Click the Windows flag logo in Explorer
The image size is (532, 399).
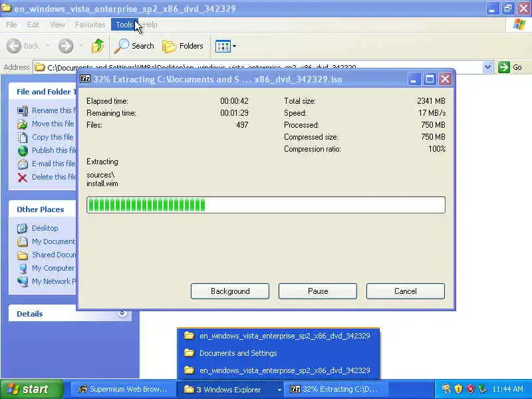point(519,25)
